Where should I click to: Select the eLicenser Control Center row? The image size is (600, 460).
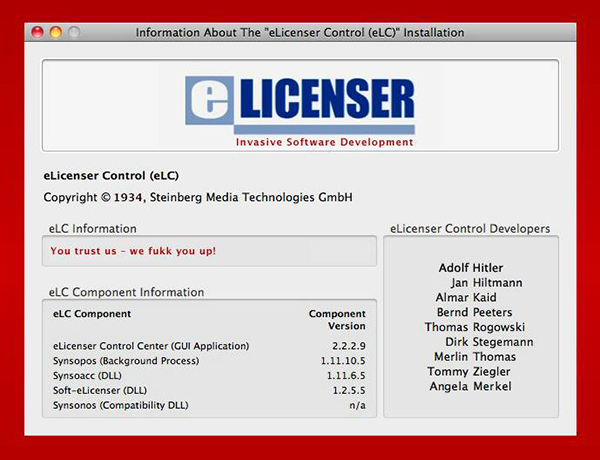[150, 346]
